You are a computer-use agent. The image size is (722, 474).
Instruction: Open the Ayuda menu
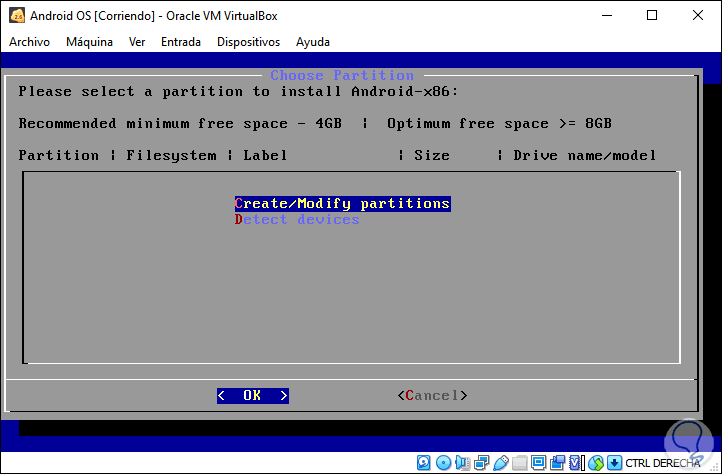pyautogui.click(x=313, y=42)
